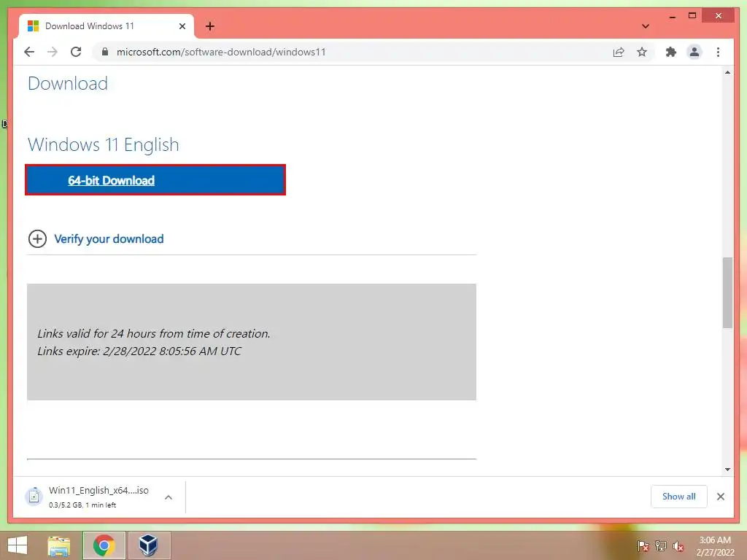Open the Windows Start menu
Image resolution: width=747 pixels, height=560 pixels.
18,545
